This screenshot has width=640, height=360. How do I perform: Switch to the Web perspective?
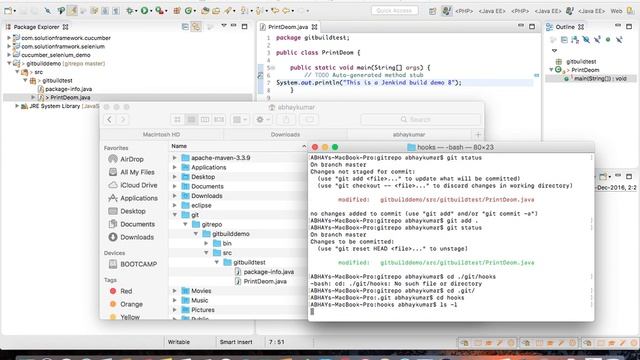pyautogui.click(x=616, y=11)
